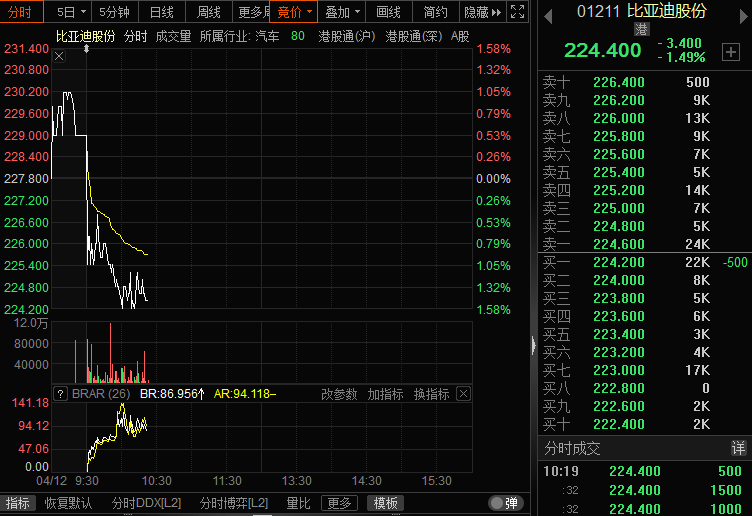Click the fullscreen expand icon in toolbar
This screenshot has height=516, width=752.
point(517,12)
